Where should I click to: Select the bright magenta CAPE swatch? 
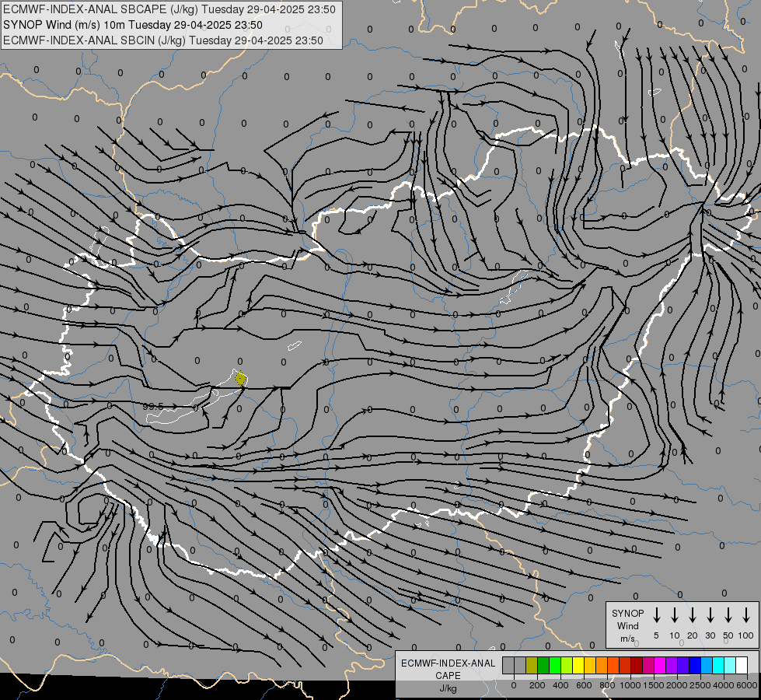click(660, 665)
